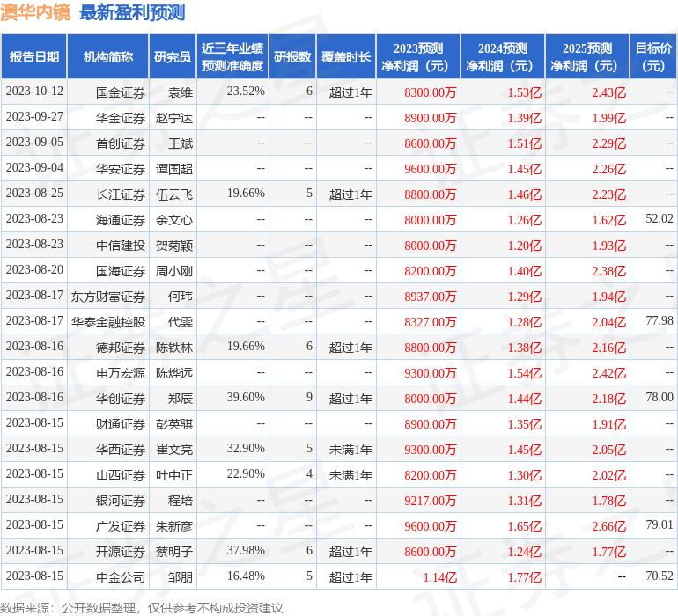Click researcher name 伍云飞
Viewport: 678px width, 616px height.
(174, 194)
